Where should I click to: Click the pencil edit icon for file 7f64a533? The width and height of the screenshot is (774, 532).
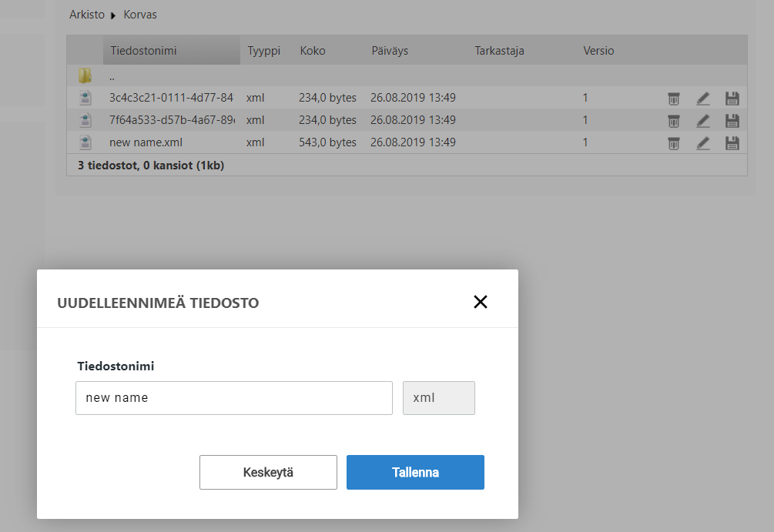(x=702, y=121)
